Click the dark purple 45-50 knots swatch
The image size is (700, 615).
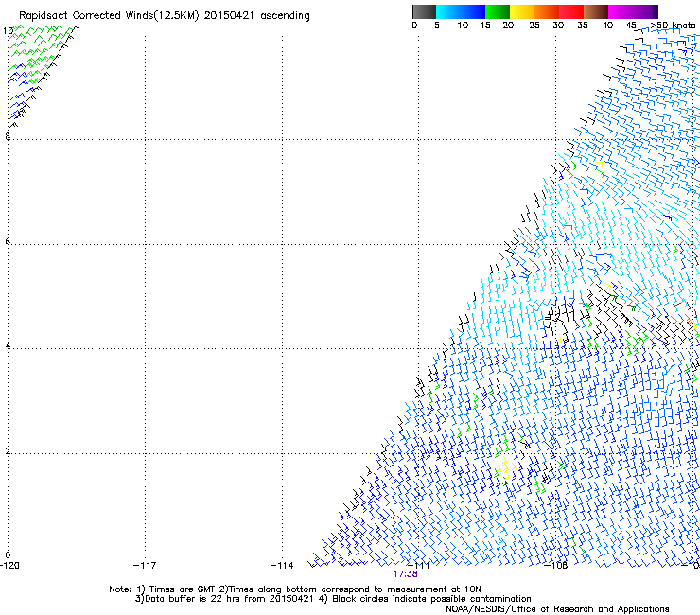coord(645,11)
